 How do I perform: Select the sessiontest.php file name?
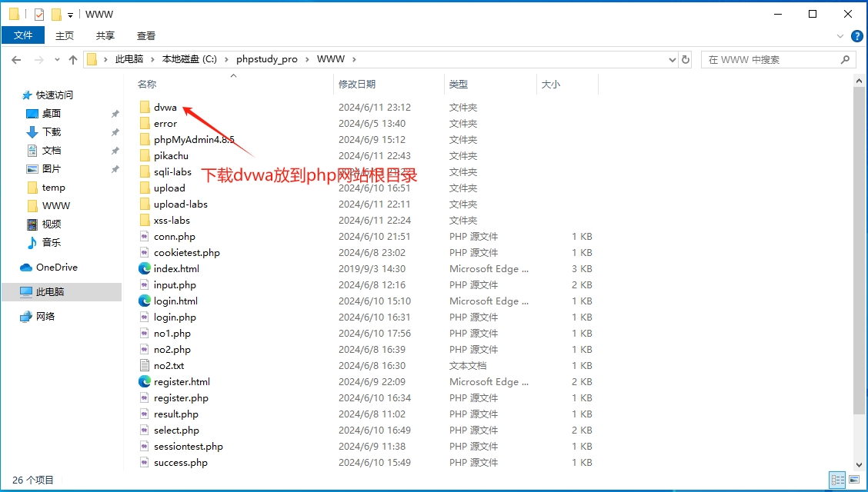pyautogui.click(x=189, y=446)
